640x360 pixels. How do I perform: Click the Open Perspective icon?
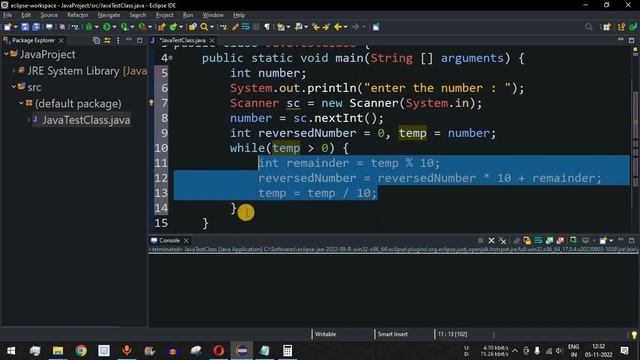point(607,27)
